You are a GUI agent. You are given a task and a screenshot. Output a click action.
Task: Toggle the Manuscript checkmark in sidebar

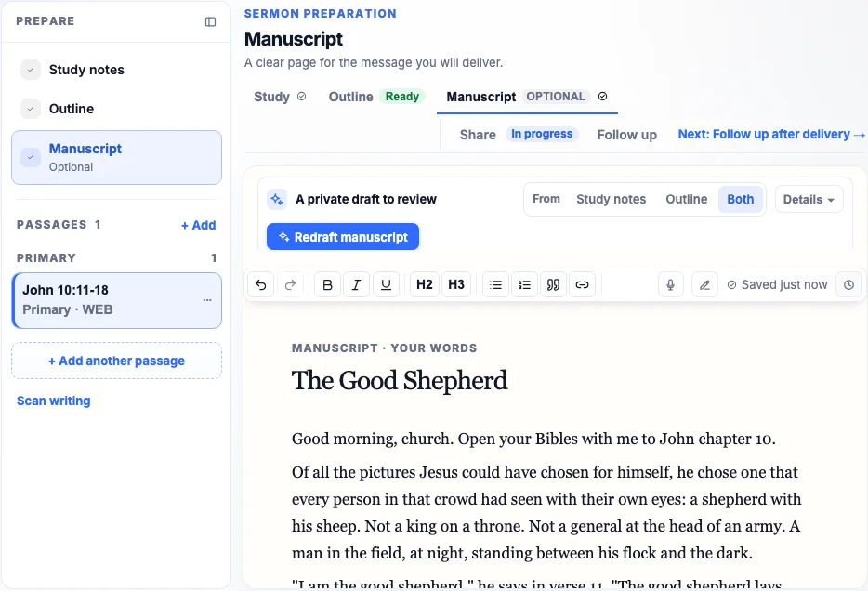pyautogui.click(x=31, y=157)
